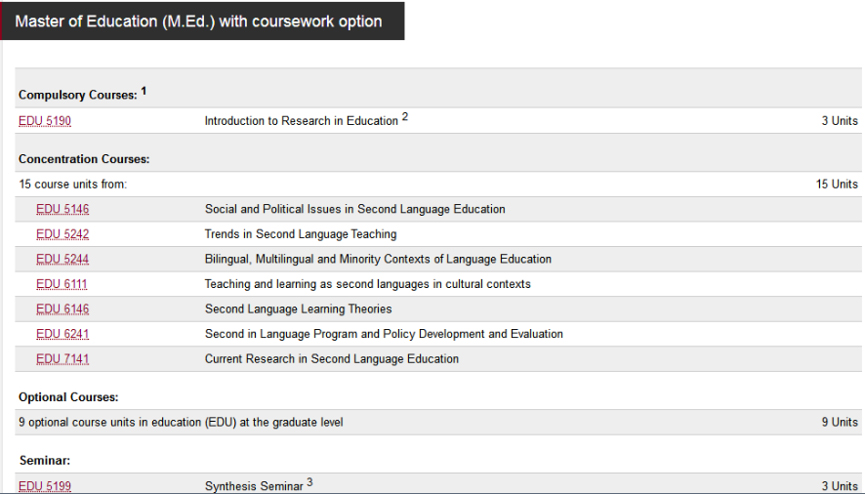865x494 pixels.
Task: Click footnote 2 after Introduction to Research in Education
Action: (x=405, y=117)
